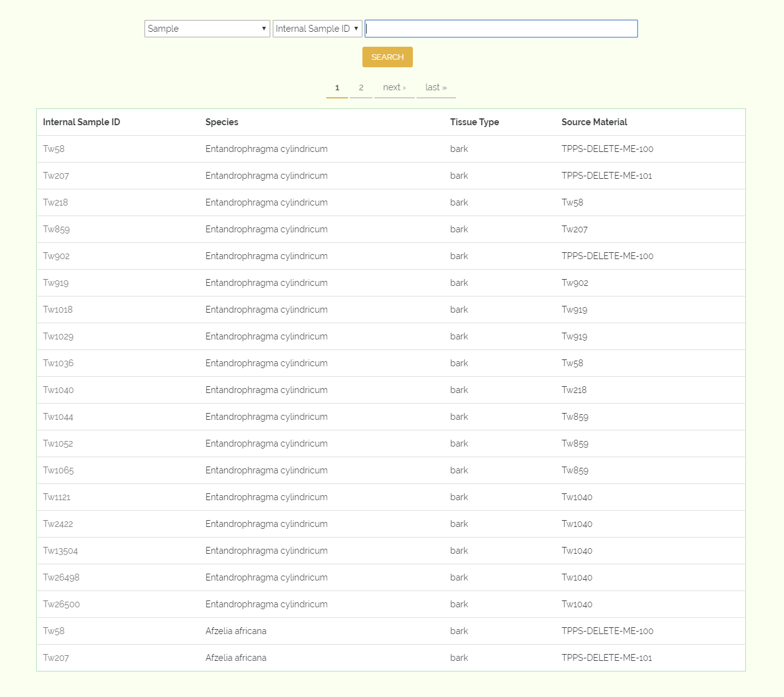The height and width of the screenshot is (697, 784).
Task: Click source material Tw58 in Tw1036 row
Action: coord(572,363)
